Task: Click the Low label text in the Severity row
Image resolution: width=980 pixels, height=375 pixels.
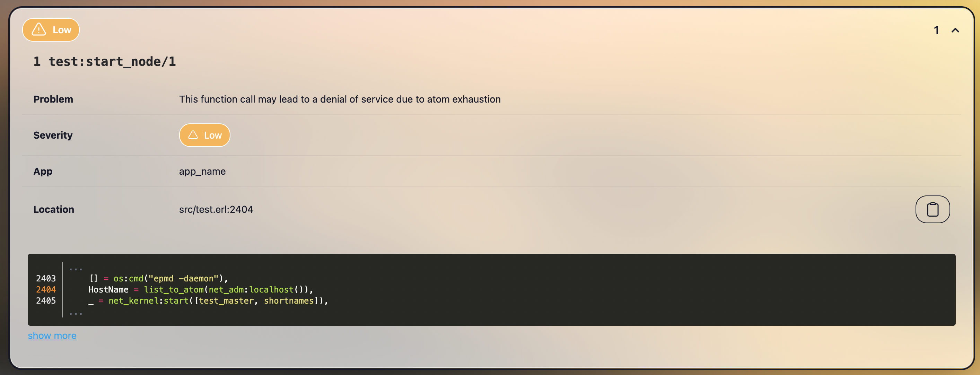Action: [213, 136]
